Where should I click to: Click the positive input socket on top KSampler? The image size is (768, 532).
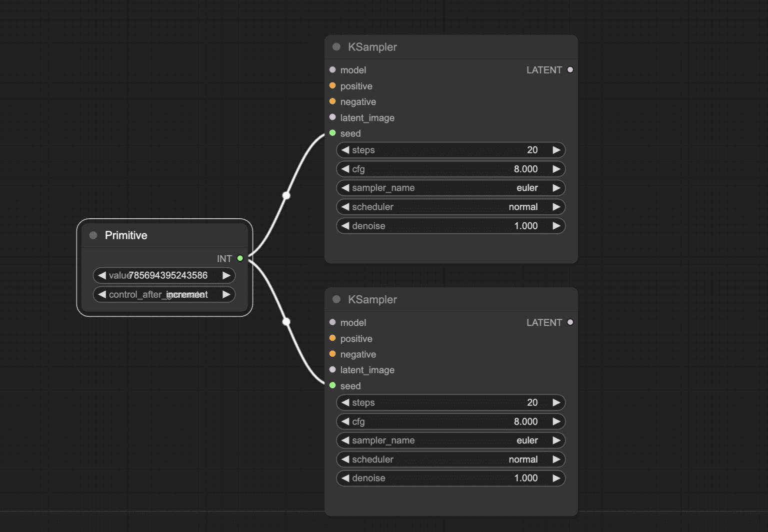(332, 86)
